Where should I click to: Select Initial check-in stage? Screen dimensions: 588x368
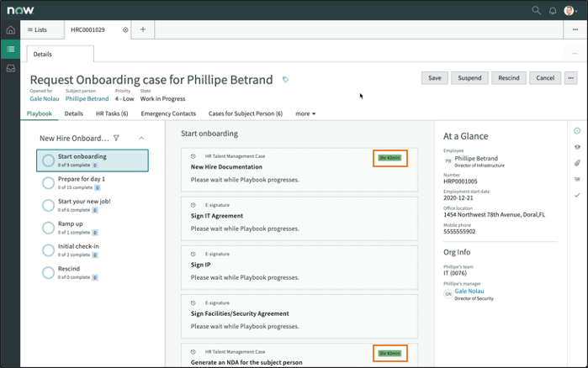[x=93, y=250]
